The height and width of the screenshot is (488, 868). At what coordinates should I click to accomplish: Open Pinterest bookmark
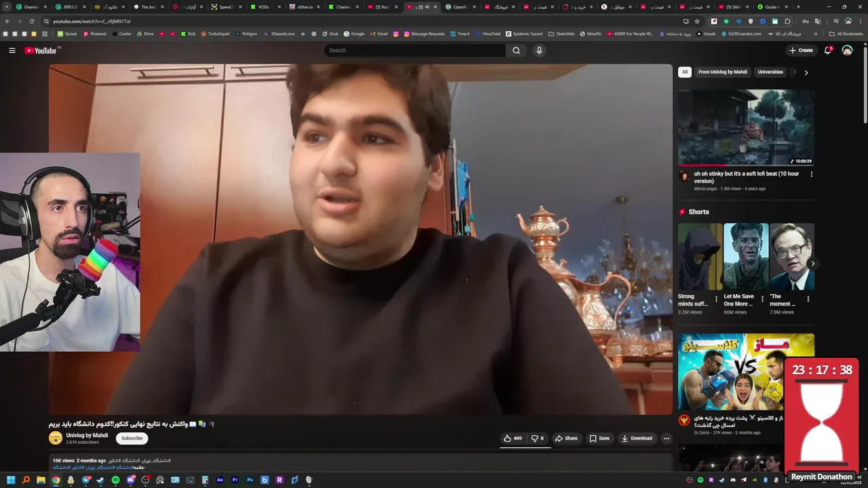click(94, 33)
